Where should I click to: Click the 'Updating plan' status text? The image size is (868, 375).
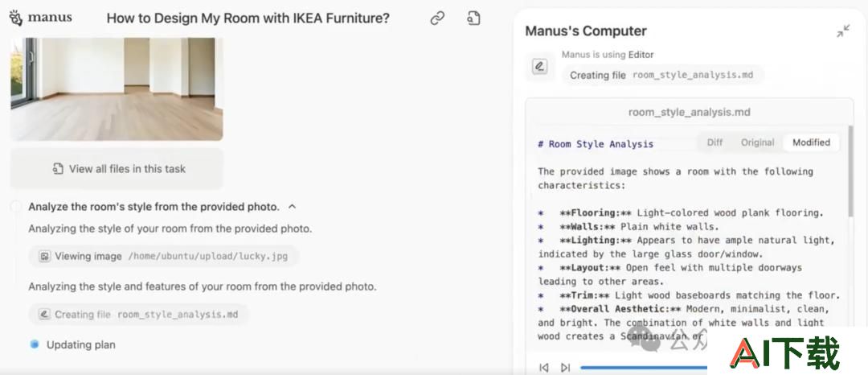[81, 344]
